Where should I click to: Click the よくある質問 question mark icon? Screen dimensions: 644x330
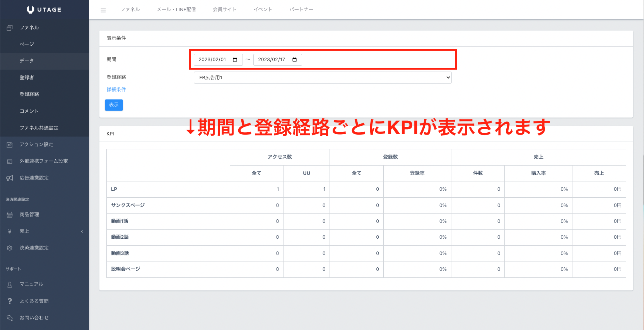coord(10,301)
